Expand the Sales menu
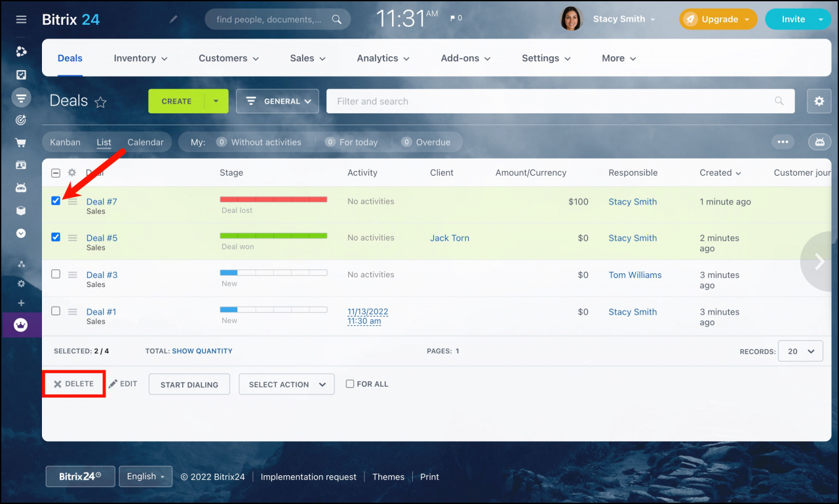 (308, 58)
